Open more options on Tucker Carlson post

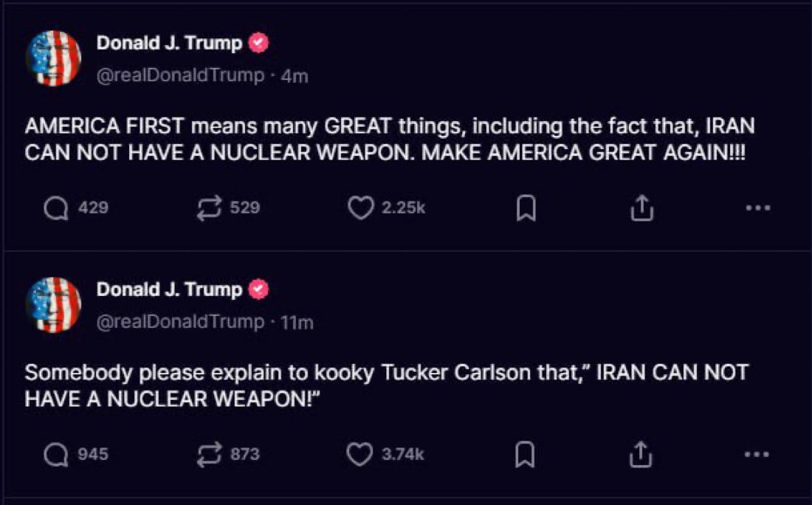pos(757,455)
